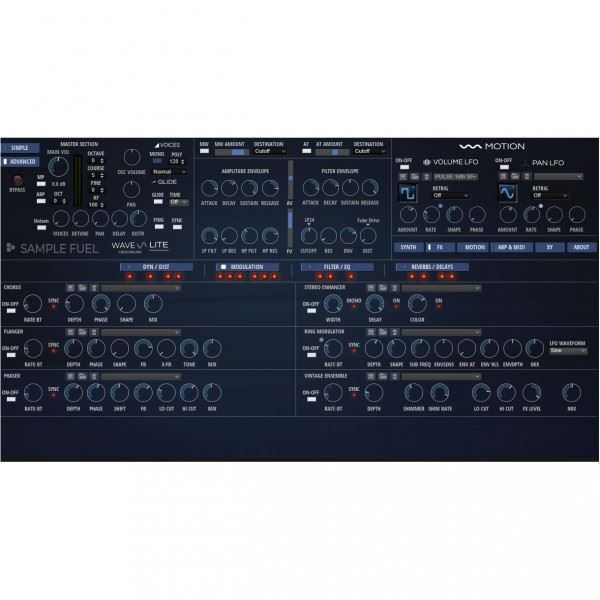Click the Chorus load preset folder icon

coord(82,288)
